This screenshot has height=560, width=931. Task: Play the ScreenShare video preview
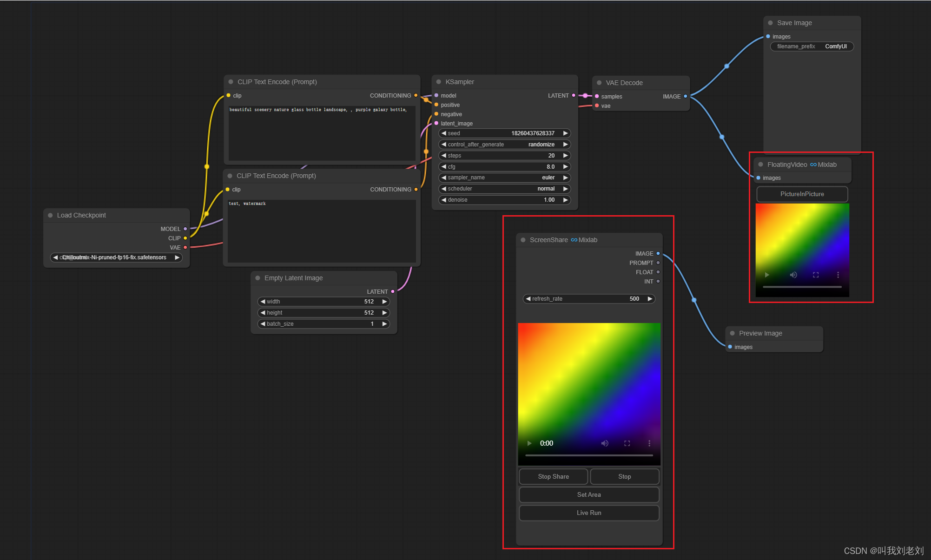[529, 443]
